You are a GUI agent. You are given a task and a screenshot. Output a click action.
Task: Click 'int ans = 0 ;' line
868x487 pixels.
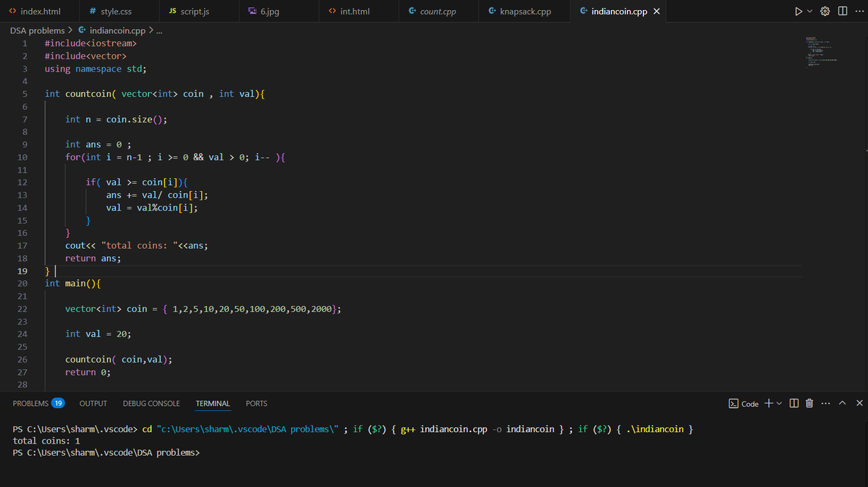pos(98,145)
